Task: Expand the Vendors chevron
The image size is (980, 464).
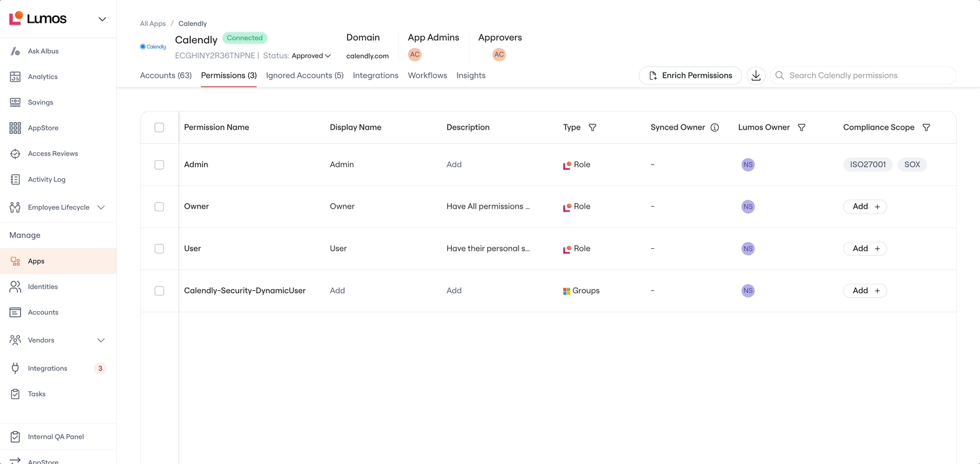Action: click(x=101, y=340)
